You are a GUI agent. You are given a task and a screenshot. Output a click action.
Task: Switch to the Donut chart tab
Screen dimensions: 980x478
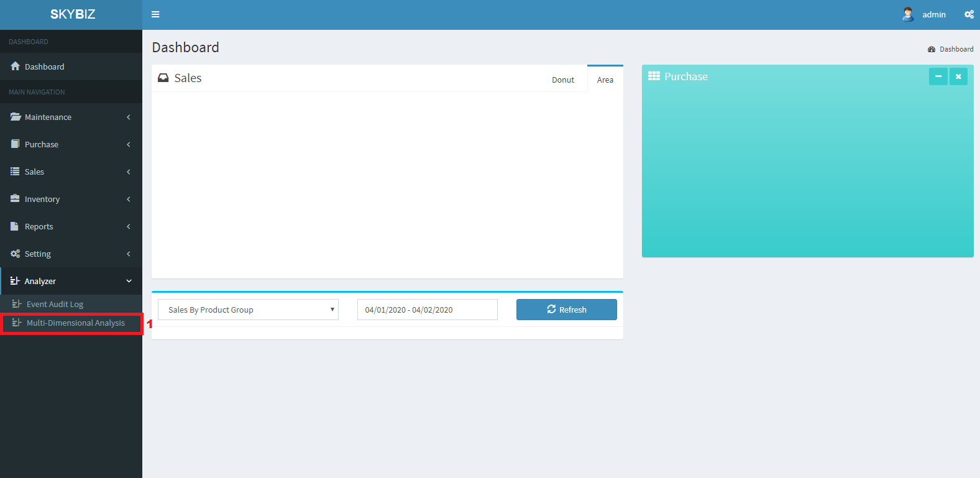pos(563,80)
